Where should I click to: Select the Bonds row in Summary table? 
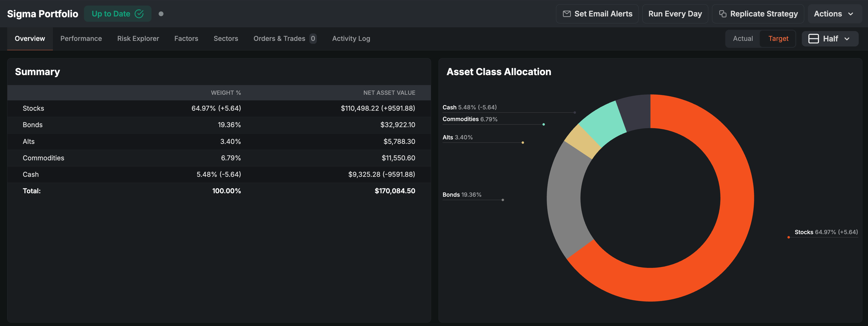pyautogui.click(x=219, y=125)
